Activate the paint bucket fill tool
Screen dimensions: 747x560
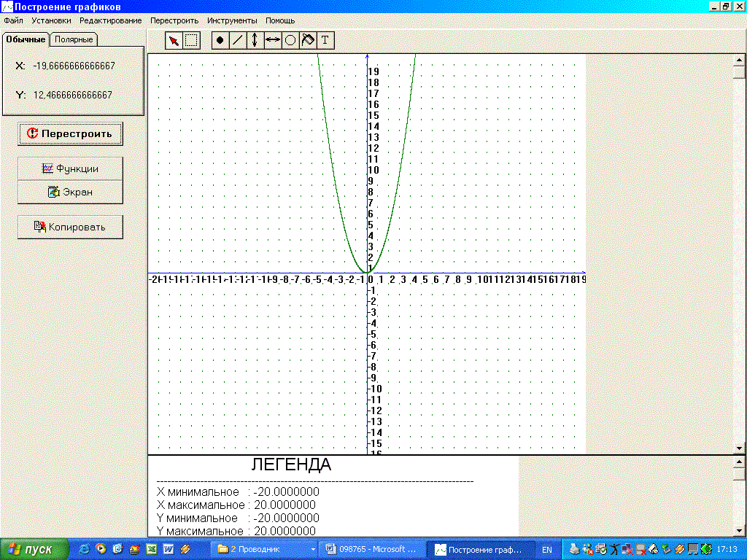307,41
